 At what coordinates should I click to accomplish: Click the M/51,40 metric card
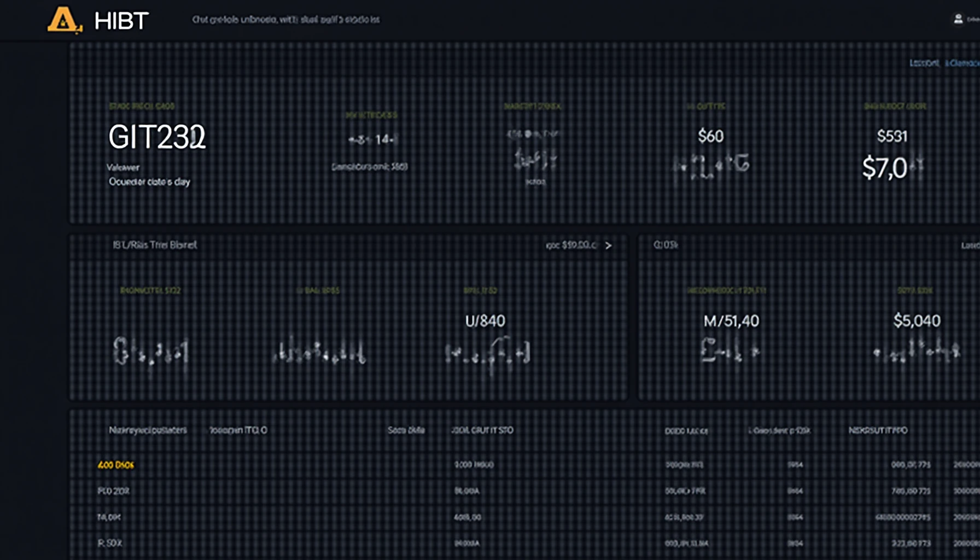(x=731, y=321)
